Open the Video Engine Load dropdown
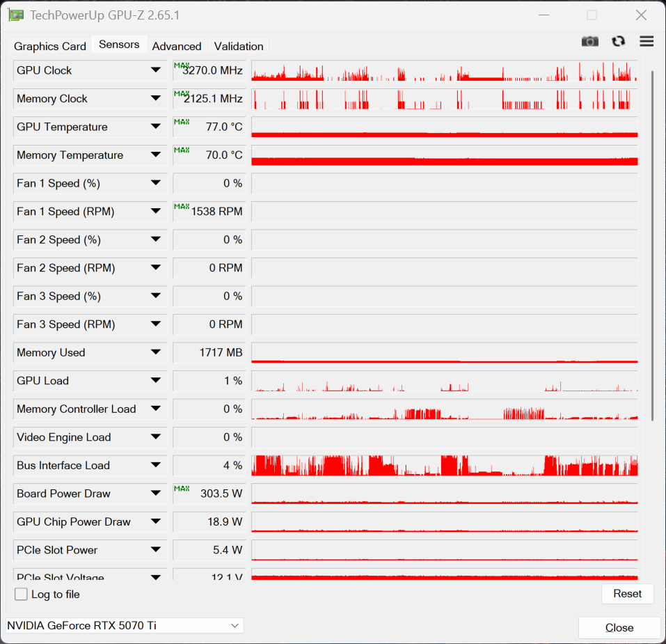The width and height of the screenshot is (666, 644). (156, 437)
